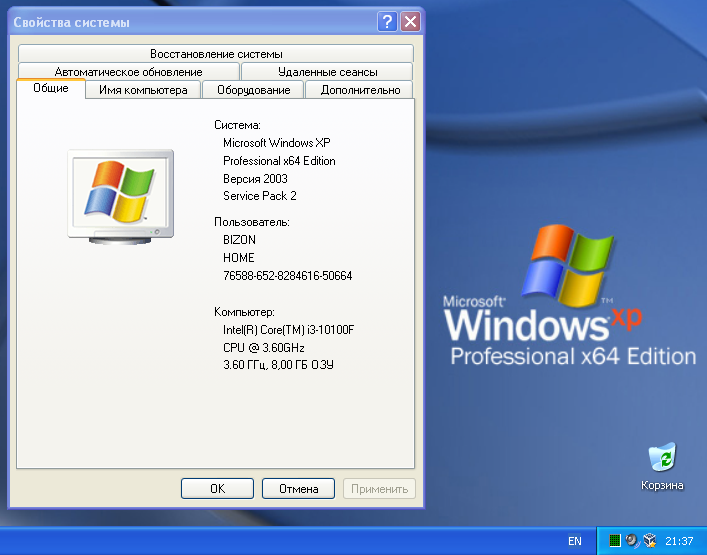Select the Общие tab
Viewport: 707px width, 555px height.
point(50,88)
